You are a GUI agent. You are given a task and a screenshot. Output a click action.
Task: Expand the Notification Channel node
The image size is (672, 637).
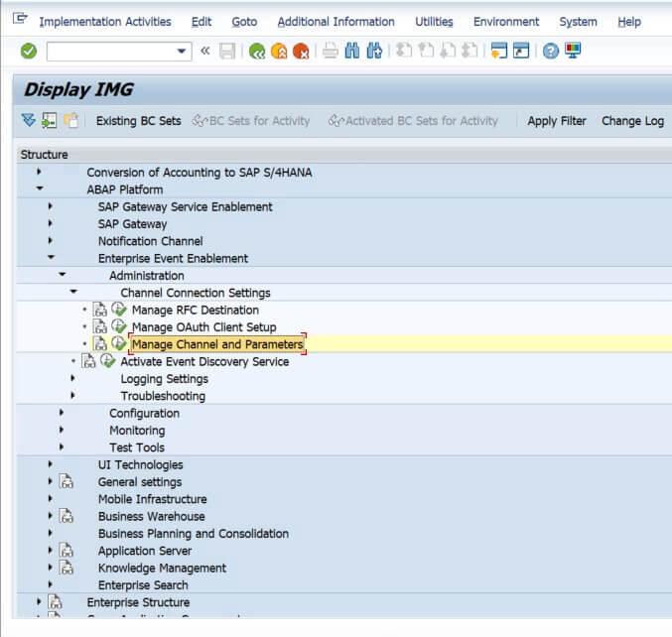tap(51, 240)
